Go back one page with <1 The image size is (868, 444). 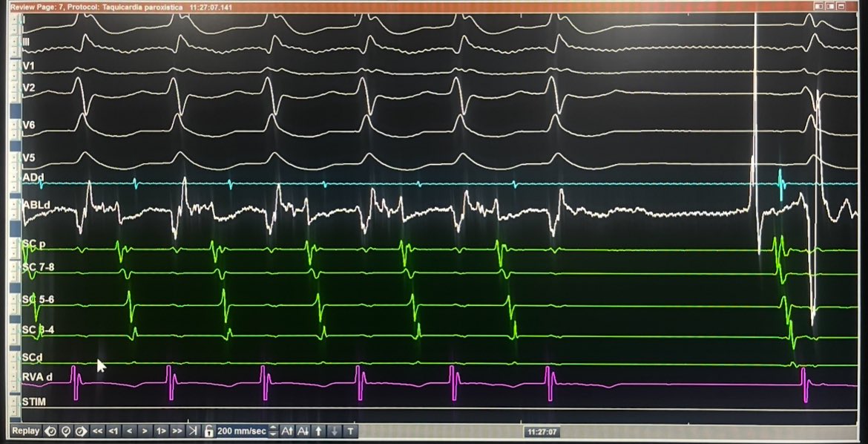[x=114, y=431]
